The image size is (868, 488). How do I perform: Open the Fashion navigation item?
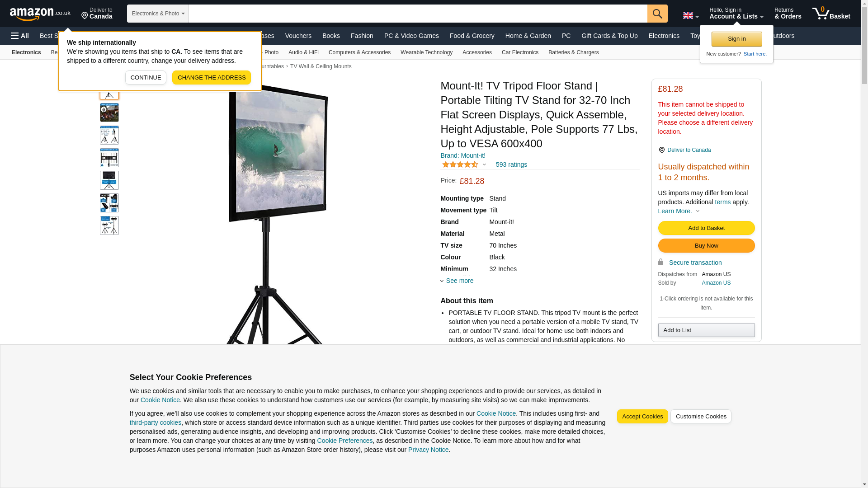[x=362, y=36]
